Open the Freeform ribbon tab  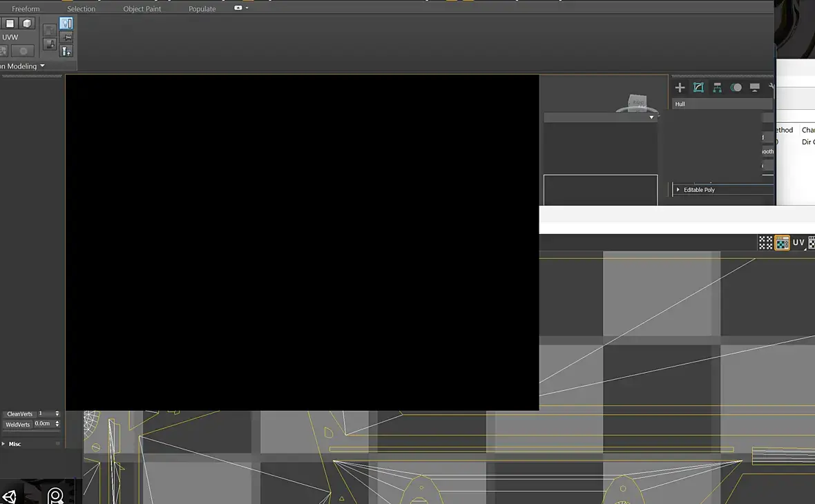(26, 9)
